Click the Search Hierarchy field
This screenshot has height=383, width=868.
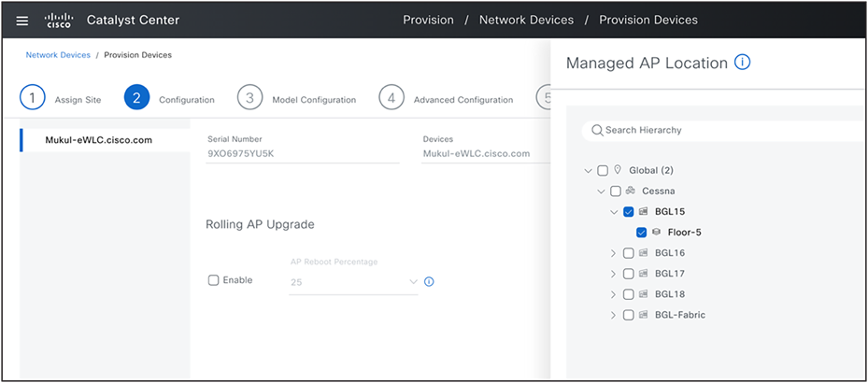coord(722,131)
